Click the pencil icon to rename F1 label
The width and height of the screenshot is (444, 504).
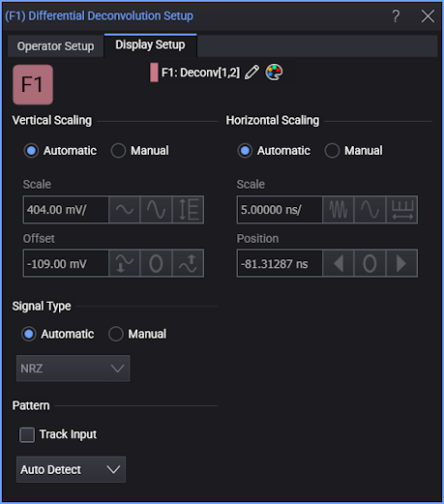252,73
